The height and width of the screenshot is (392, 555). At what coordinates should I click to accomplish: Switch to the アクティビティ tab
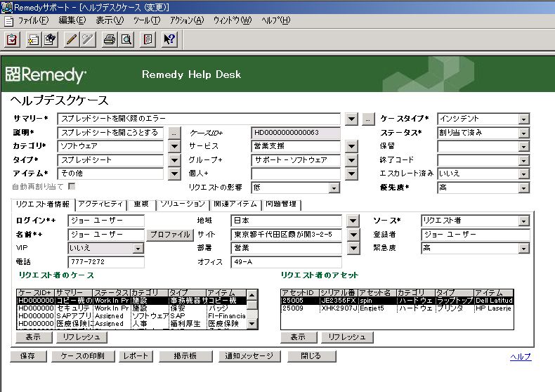pos(100,204)
